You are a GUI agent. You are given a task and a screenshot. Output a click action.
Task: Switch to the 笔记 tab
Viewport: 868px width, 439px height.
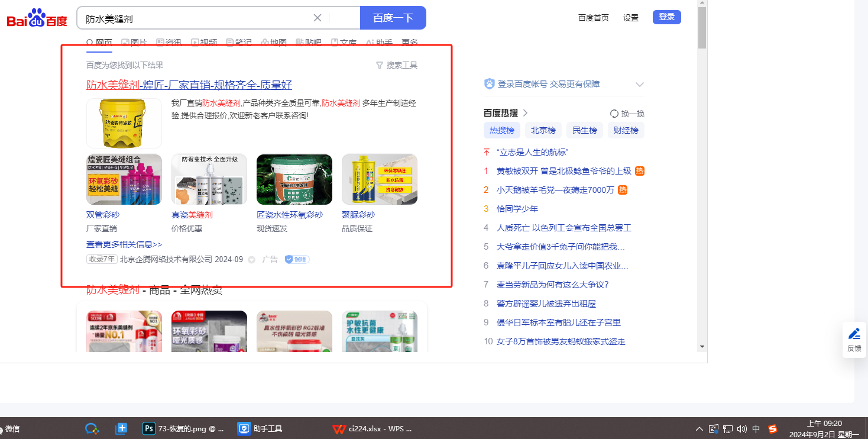[x=239, y=43]
